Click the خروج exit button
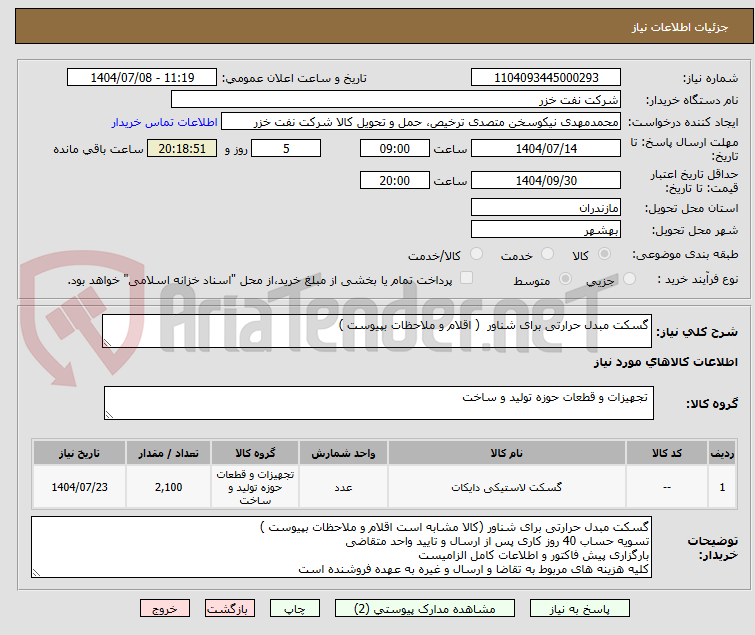 tap(165, 609)
